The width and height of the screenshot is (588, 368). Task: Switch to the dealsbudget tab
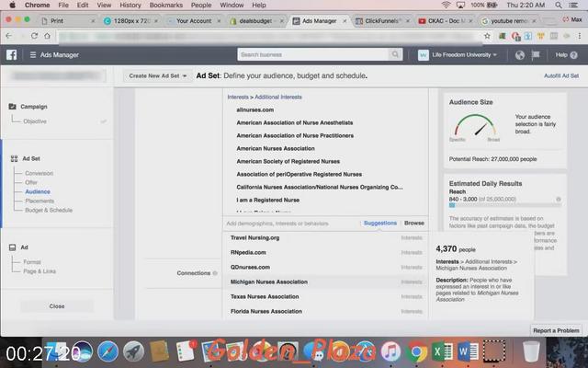tap(255, 21)
